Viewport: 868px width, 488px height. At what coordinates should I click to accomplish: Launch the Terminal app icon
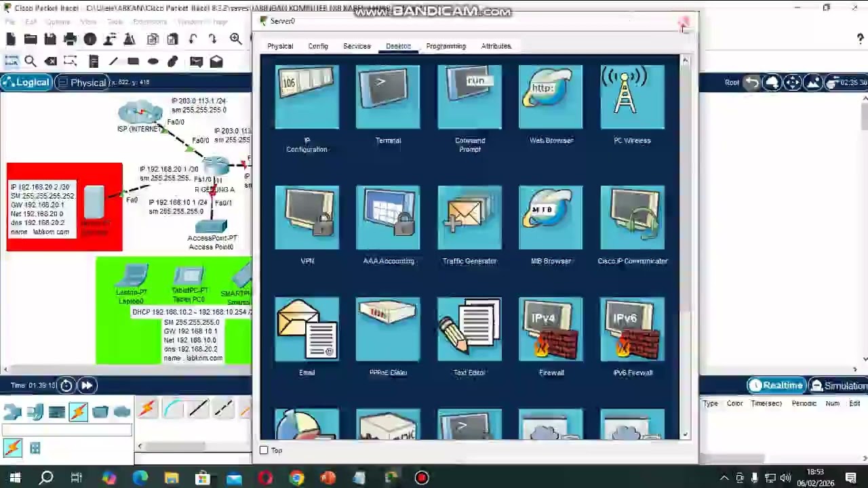pos(388,97)
